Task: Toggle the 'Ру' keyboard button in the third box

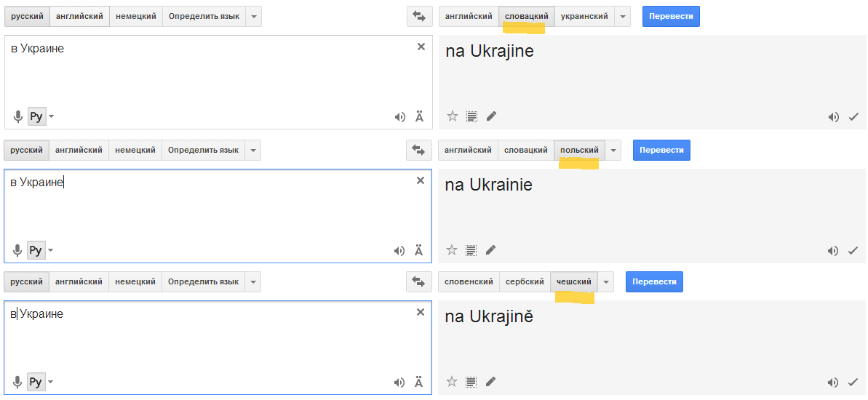Action: 36,382
